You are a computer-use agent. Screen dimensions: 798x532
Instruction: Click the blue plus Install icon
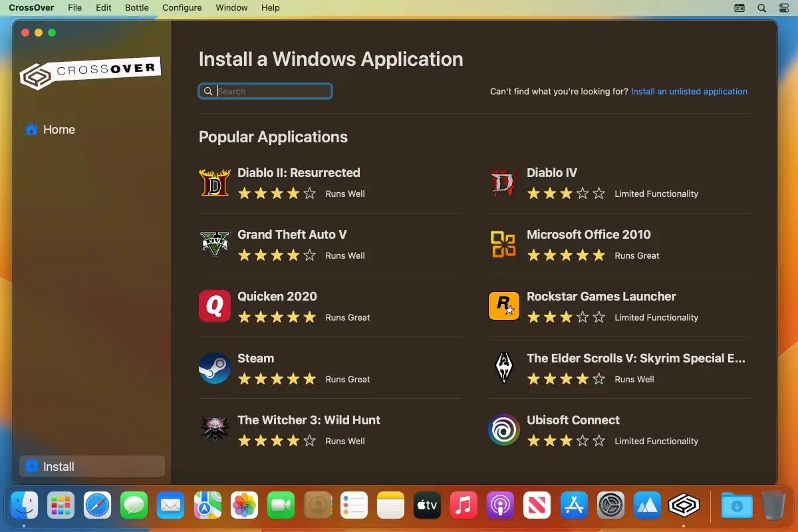point(31,466)
